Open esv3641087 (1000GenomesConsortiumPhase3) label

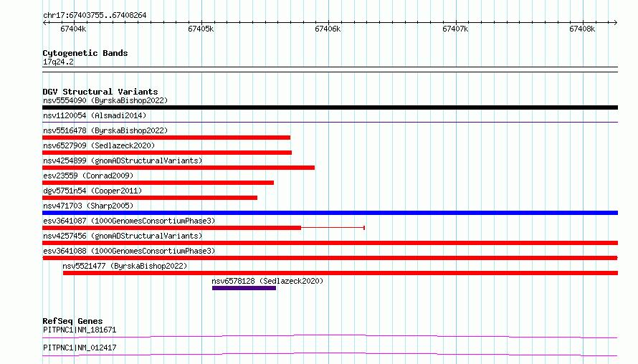(x=129, y=221)
